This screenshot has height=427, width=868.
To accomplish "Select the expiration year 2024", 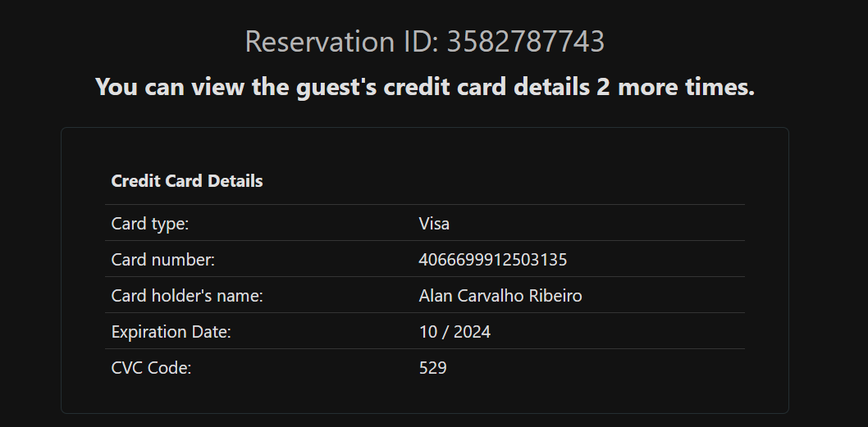I will pyautogui.click(x=473, y=332).
